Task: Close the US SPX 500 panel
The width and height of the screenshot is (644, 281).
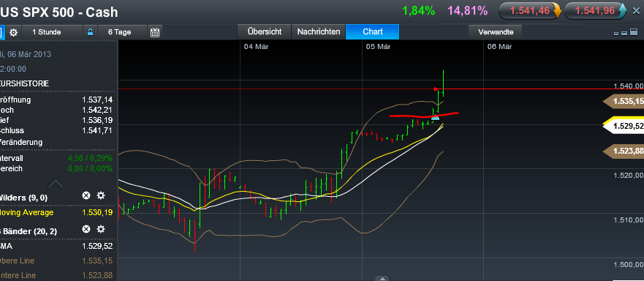Action: click(636, 11)
